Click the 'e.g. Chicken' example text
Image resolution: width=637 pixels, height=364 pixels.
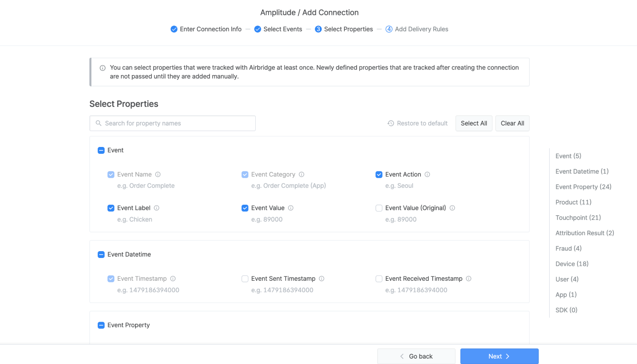(x=135, y=219)
